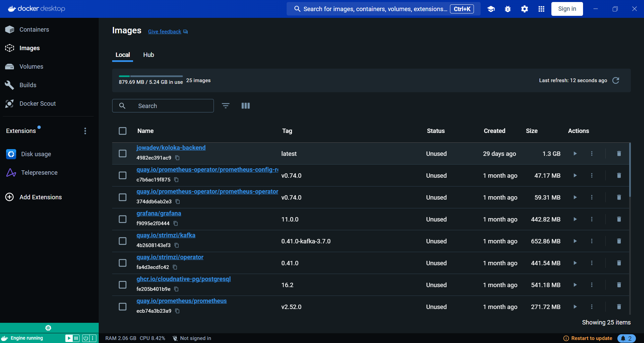Check the grafana/grafana image checkbox
The width and height of the screenshot is (644, 343).
click(123, 219)
